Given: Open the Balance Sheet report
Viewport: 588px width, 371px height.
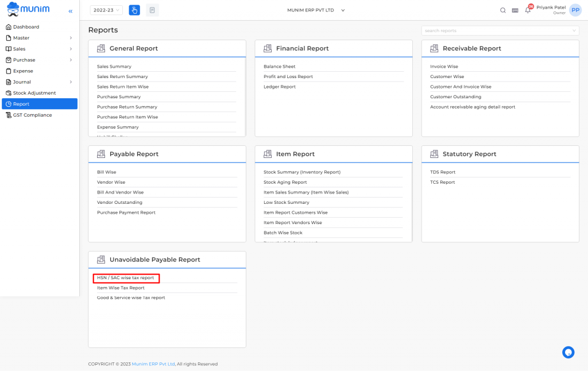Looking at the screenshot, I should coord(280,67).
